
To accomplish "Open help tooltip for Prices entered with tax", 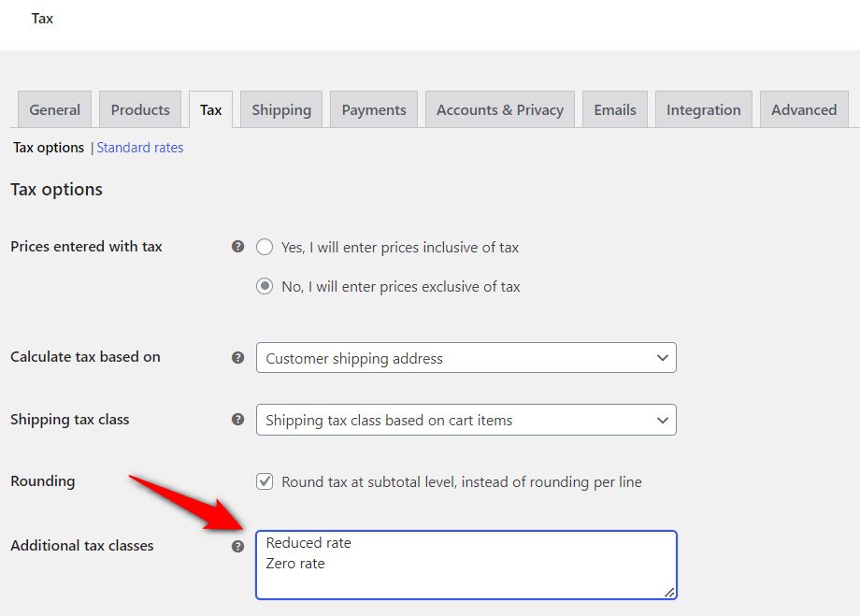I will tap(237, 246).
